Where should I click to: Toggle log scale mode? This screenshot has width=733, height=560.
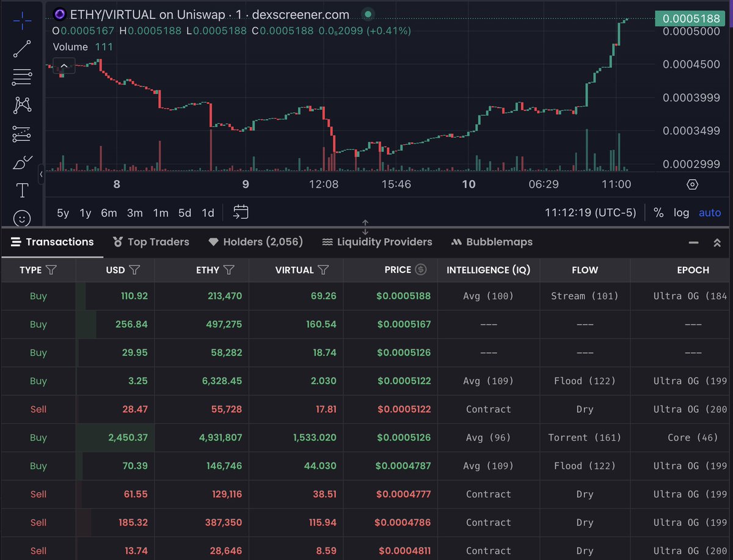(681, 213)
